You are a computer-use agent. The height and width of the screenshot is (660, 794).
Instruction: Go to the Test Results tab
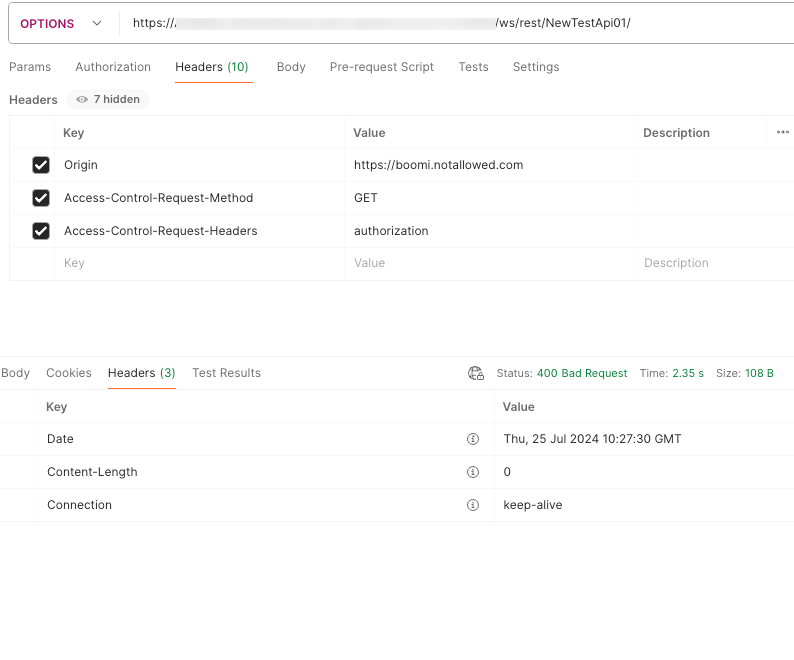[226, 373]
